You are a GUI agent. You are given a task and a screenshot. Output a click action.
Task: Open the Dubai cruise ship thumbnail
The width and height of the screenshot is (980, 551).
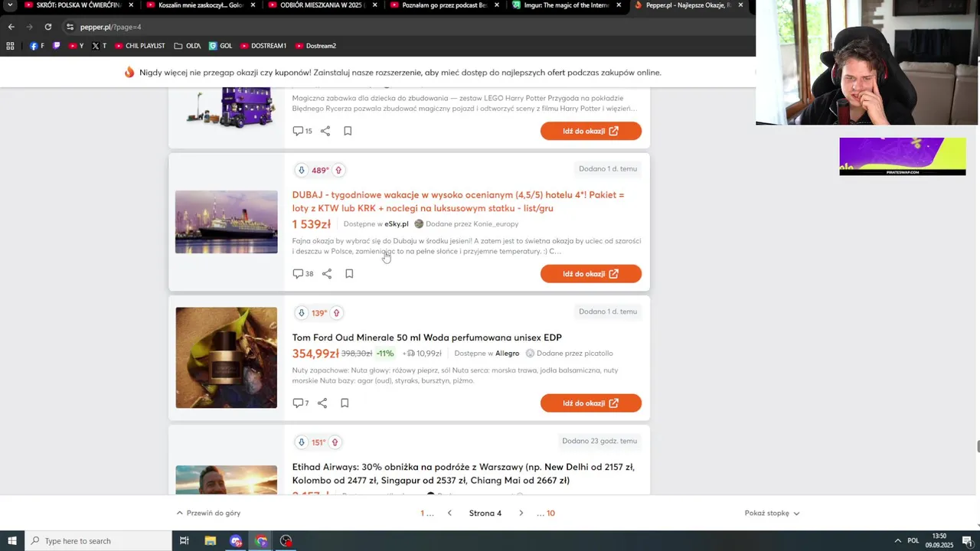pyautogui.click(x=227, y=222)
